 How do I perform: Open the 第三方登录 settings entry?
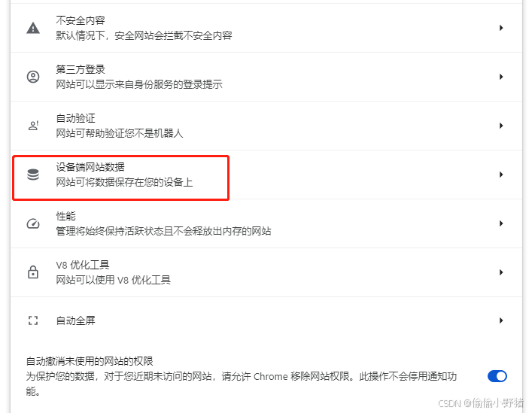pos(266,77)
